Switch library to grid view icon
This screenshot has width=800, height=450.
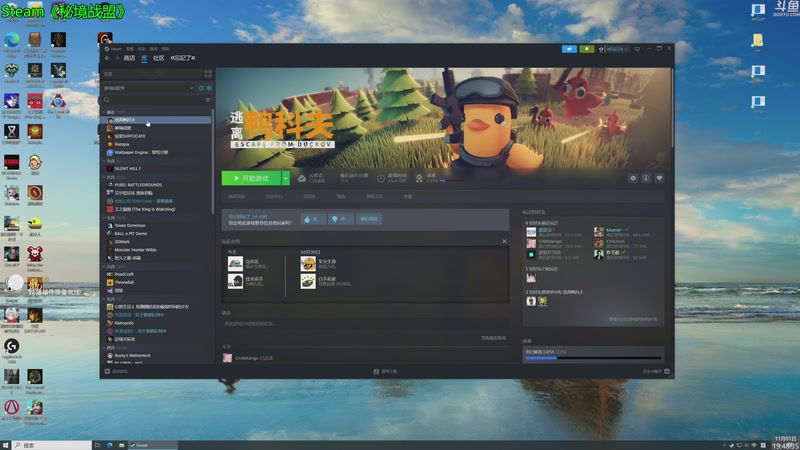click(208, 74)
